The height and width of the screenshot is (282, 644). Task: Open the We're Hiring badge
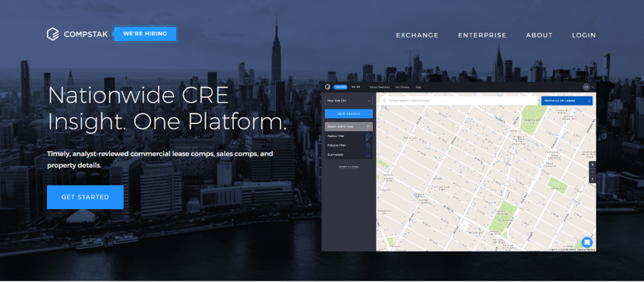(145, 34)
